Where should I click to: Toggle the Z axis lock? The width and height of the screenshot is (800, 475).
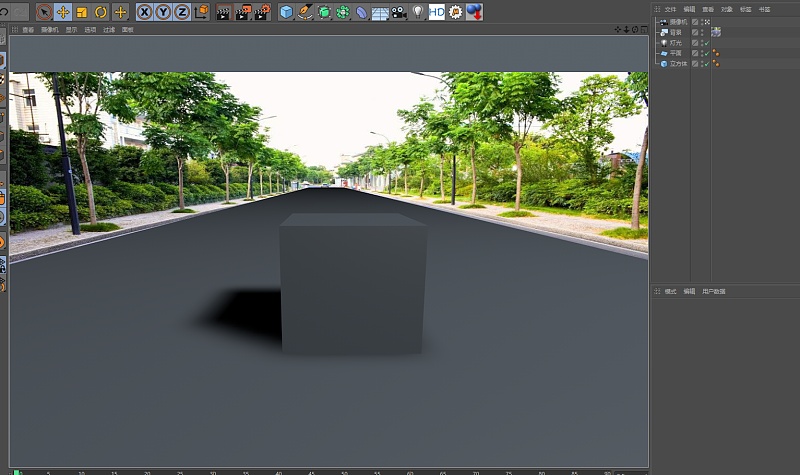(181, 12)
